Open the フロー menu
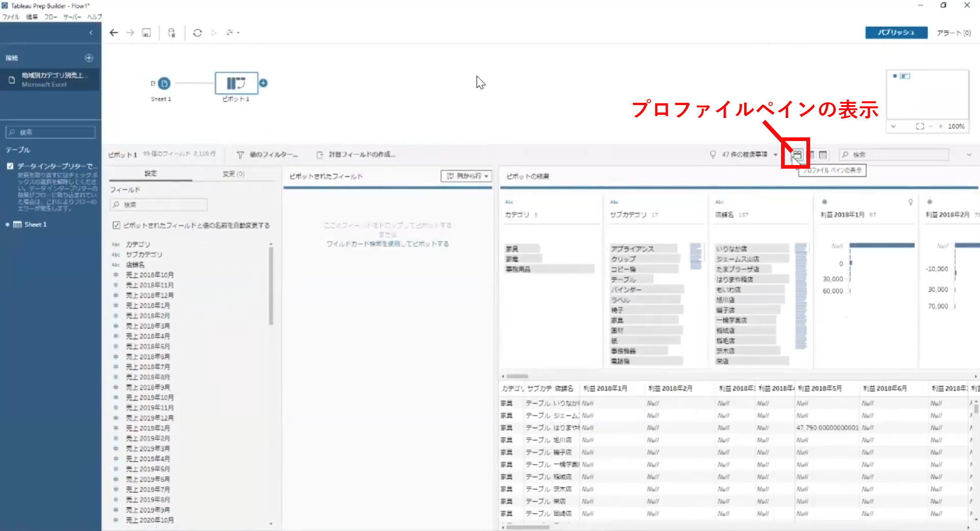 click(x=51, y=17)
